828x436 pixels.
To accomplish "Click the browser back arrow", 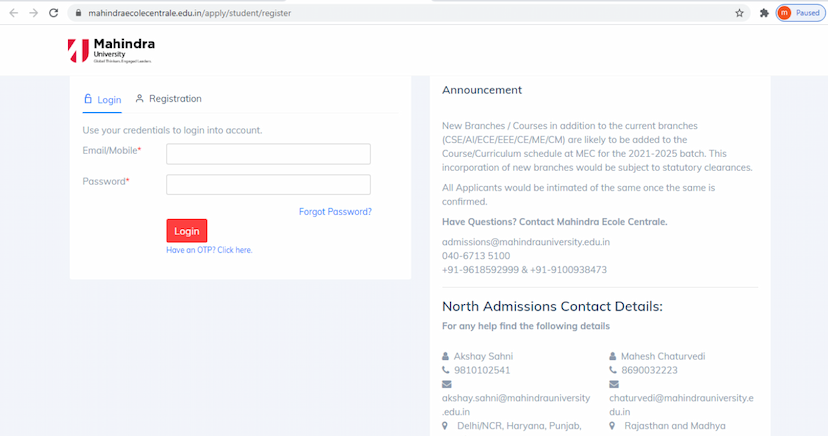I will click(13, 13).
